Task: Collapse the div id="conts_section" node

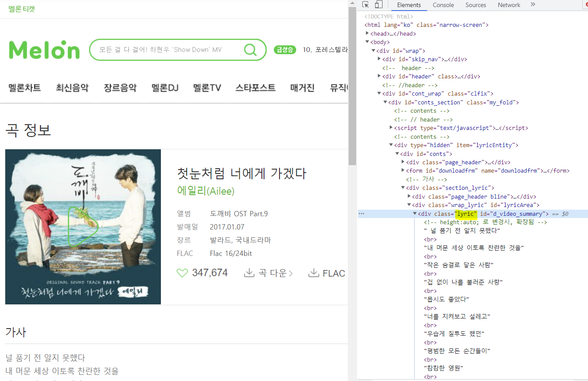Action: pos(385,102)
